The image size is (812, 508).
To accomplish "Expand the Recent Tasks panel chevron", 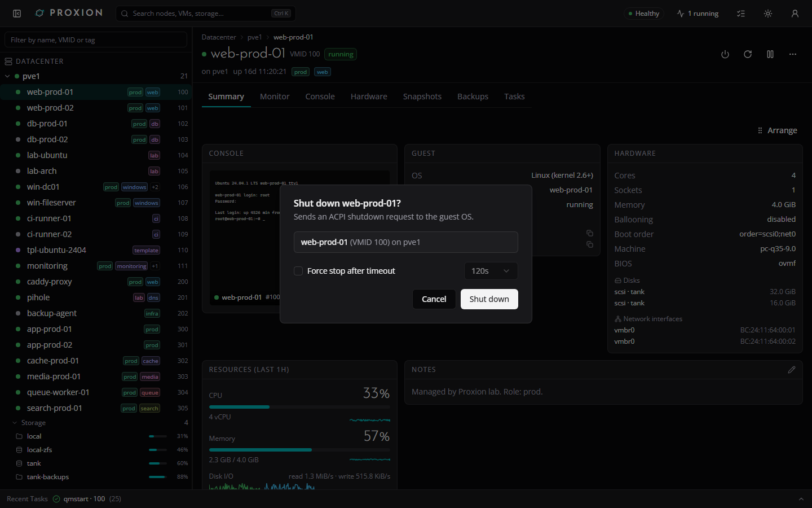I will 801,499.
